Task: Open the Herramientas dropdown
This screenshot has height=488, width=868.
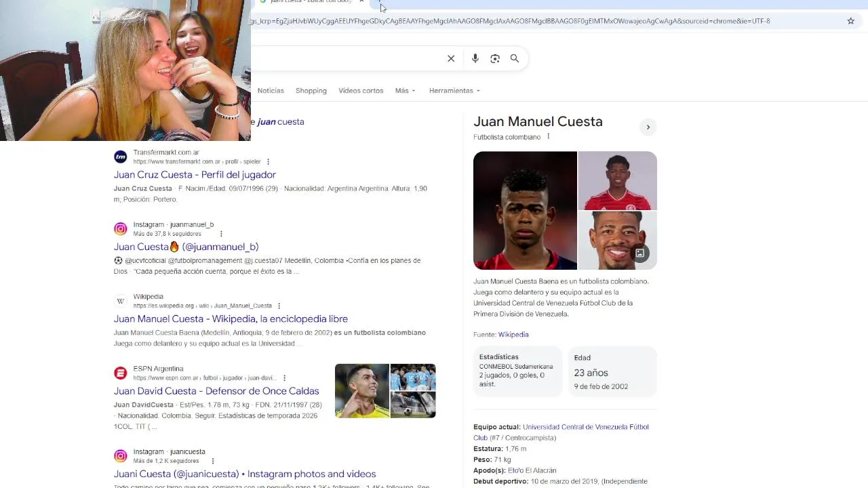Action: point(454,91)
